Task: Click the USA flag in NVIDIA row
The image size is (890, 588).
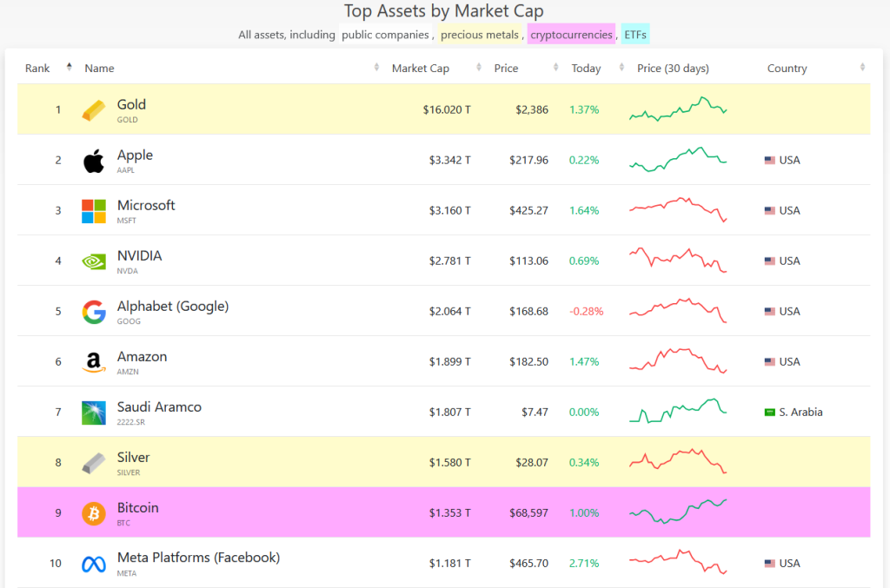Action: coord(770,261)
